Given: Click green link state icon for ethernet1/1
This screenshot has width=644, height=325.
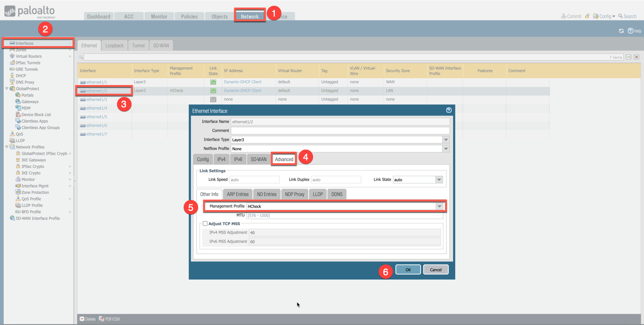Looking at the screenshot, I should [213, 82].
